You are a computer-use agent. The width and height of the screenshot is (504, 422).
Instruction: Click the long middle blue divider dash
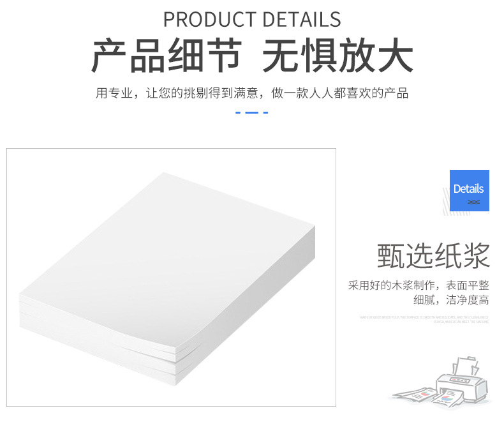(x=251, y=112)
